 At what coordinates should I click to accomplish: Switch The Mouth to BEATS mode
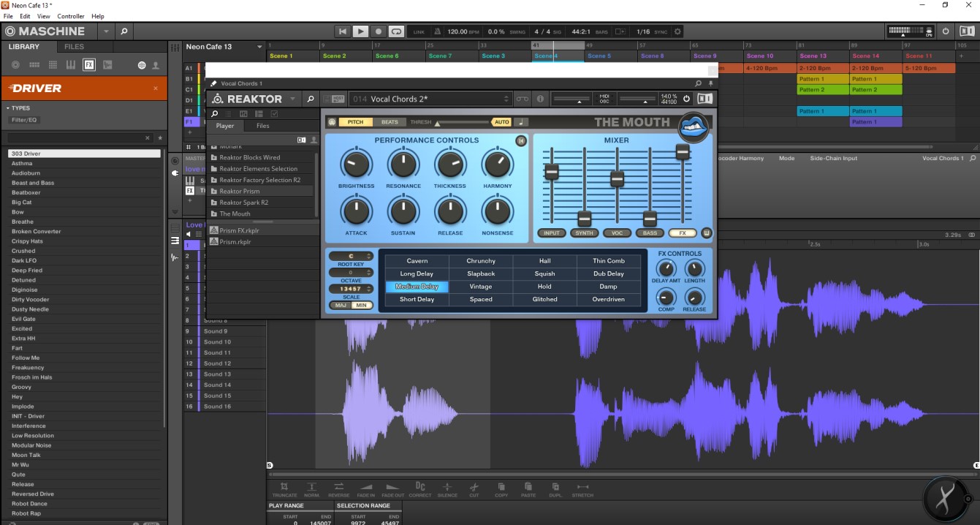(390, 122)
